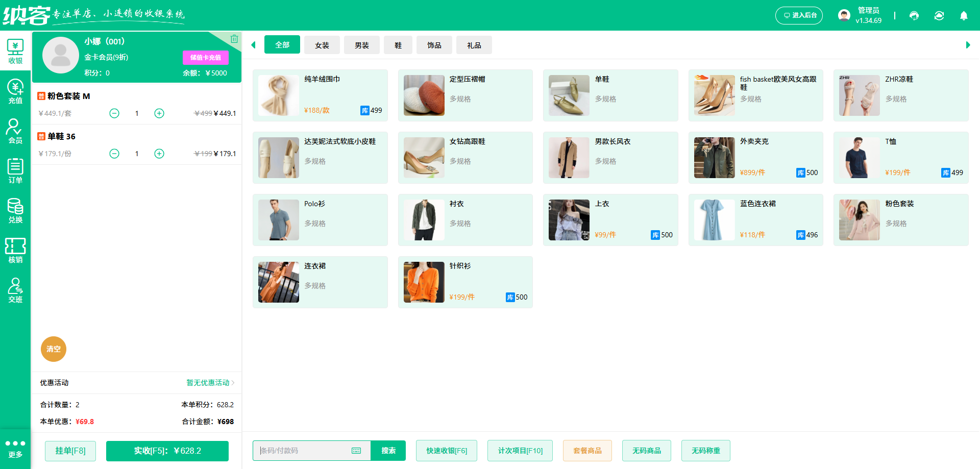
Task: Open the 兑换 exchange sidebar icon
Action: tap(15, 211)
